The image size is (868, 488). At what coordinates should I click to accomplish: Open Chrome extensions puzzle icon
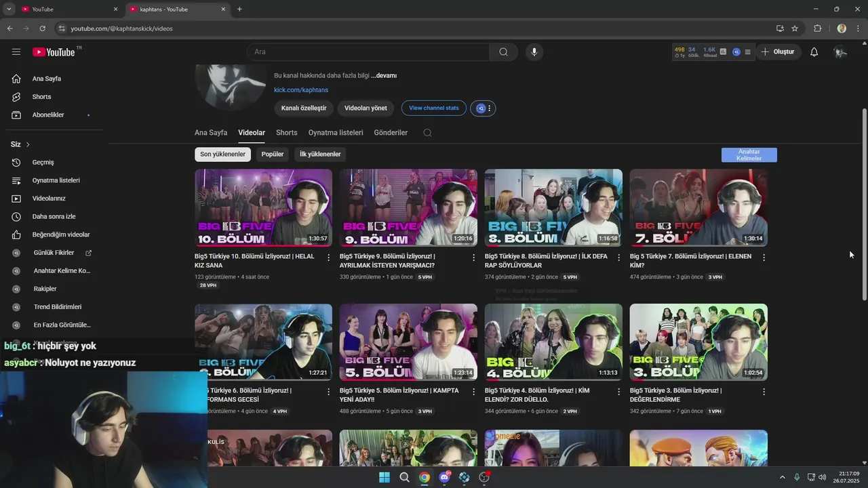817,28
